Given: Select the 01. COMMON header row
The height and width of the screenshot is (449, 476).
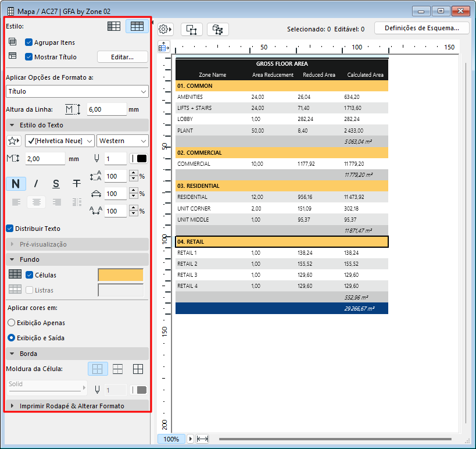Looking at the screenshot, I should 282,86.
